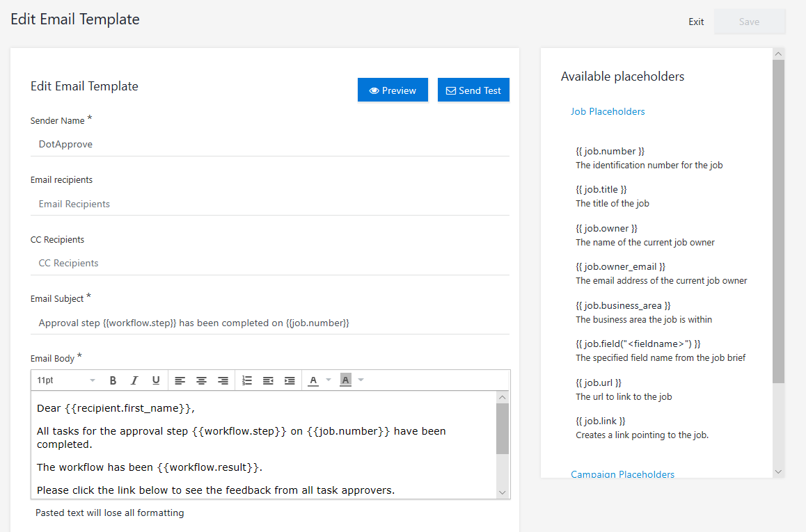
Task: Select the {{ job.field("<fieldname>") }} placeholder
Action: click(638, 344)
